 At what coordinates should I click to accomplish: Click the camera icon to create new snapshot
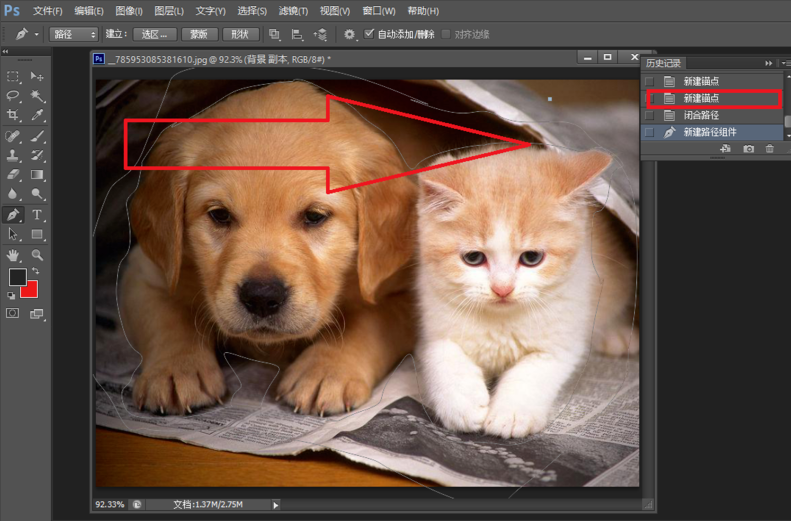pos(748,149)
